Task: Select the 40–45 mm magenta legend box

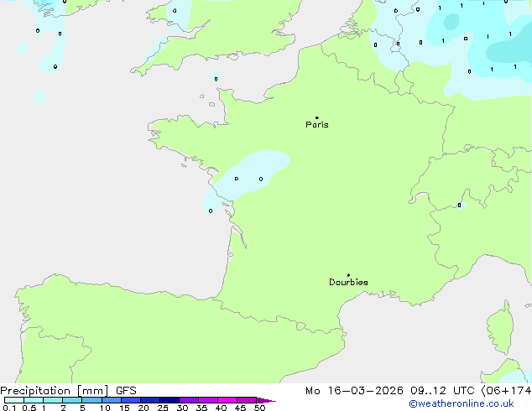Action: coord(227,400)
